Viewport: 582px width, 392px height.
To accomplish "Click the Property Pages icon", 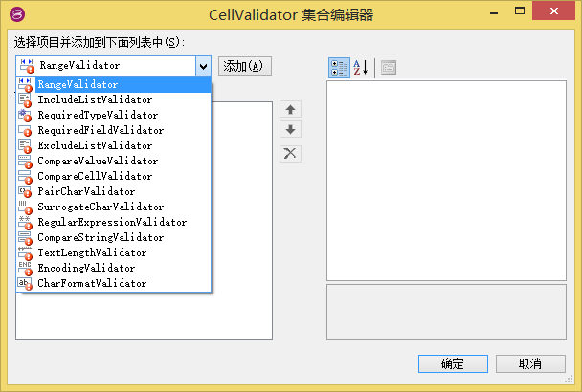I will click(x=388, y=67).
